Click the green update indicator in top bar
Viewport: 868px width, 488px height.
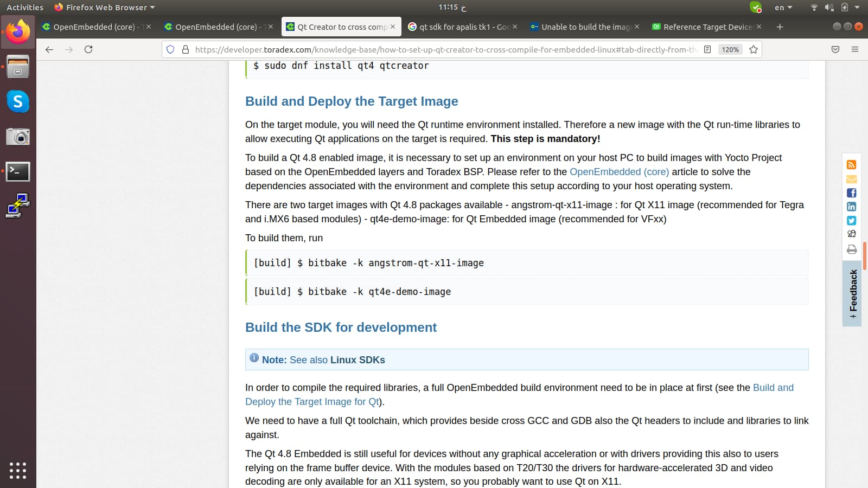click(x=756, y=7)
